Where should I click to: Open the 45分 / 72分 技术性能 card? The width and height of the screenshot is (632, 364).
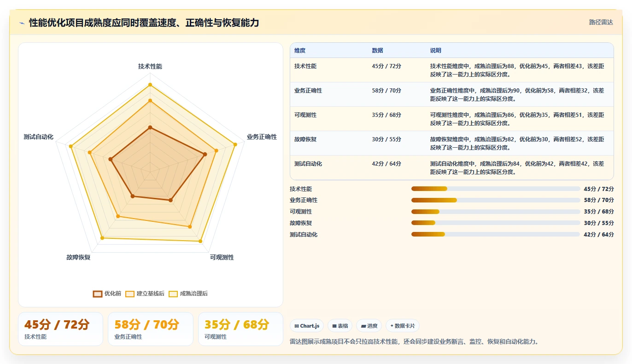[60, 329]
